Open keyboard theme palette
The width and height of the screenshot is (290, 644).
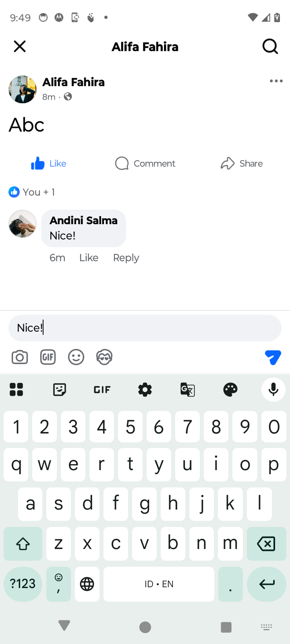[230, 390]
